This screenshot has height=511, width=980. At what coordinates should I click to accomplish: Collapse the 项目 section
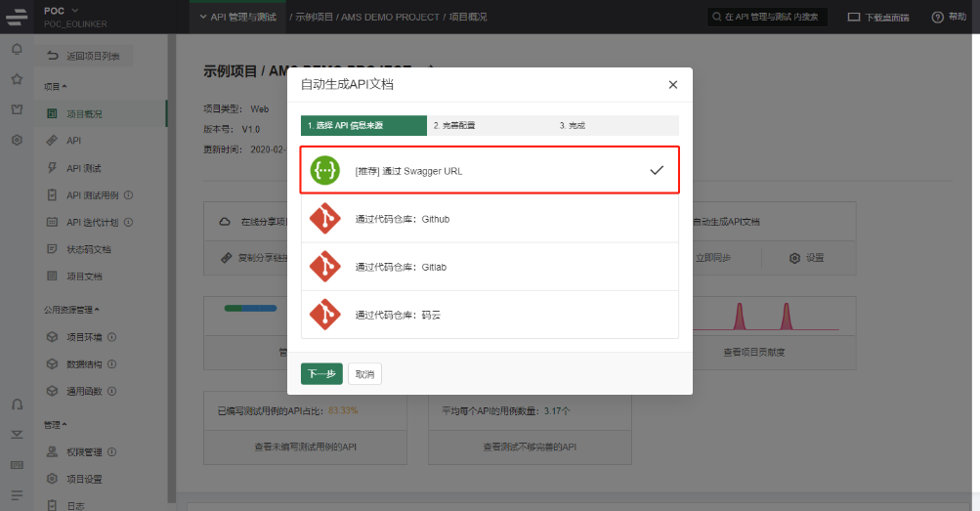point(55,86)
